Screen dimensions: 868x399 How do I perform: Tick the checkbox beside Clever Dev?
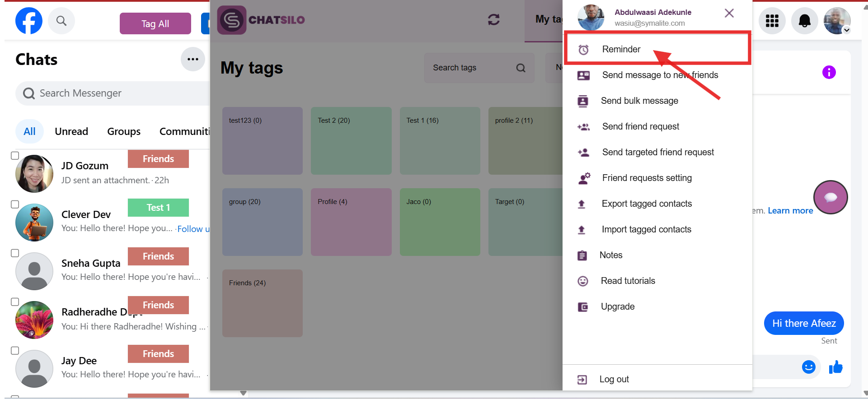point(15,204)
